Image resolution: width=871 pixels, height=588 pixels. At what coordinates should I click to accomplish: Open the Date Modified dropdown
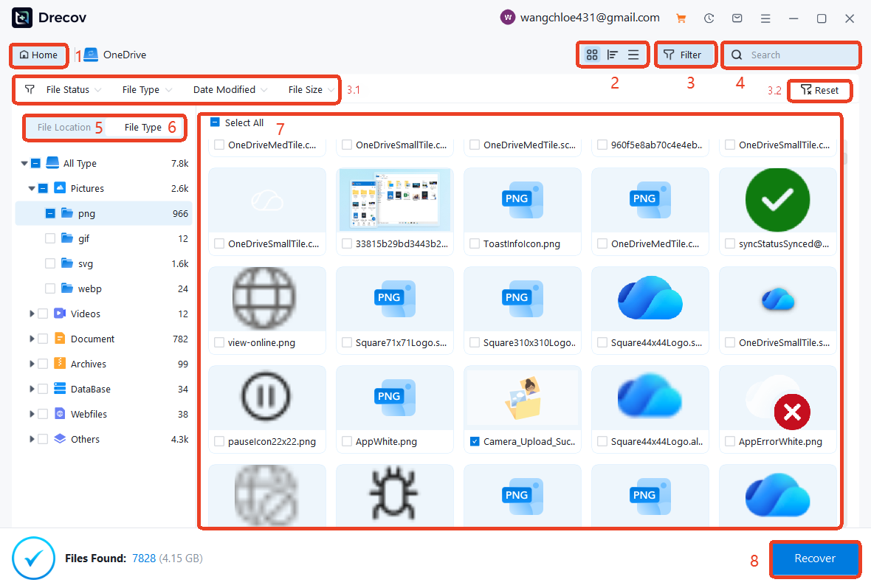230,89
